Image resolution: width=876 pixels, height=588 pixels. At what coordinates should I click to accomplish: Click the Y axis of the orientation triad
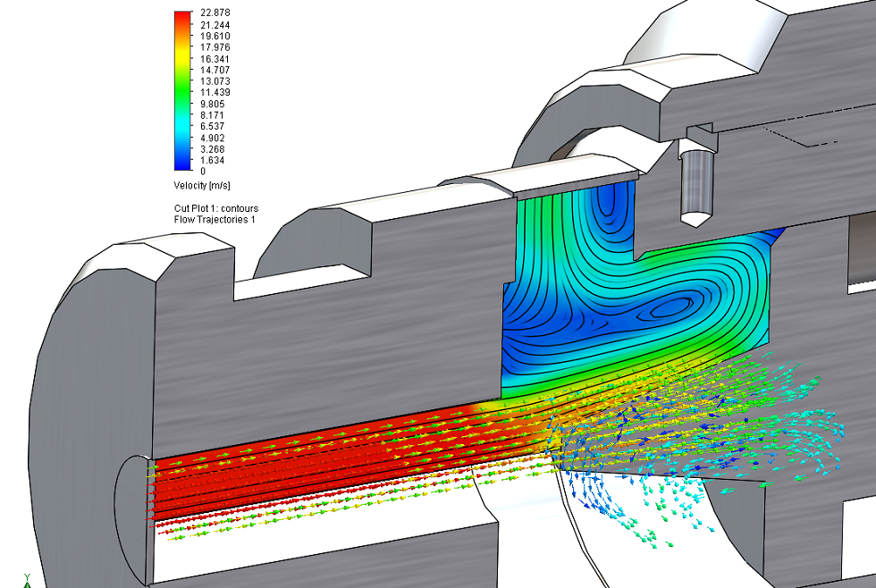pos(27,581)
